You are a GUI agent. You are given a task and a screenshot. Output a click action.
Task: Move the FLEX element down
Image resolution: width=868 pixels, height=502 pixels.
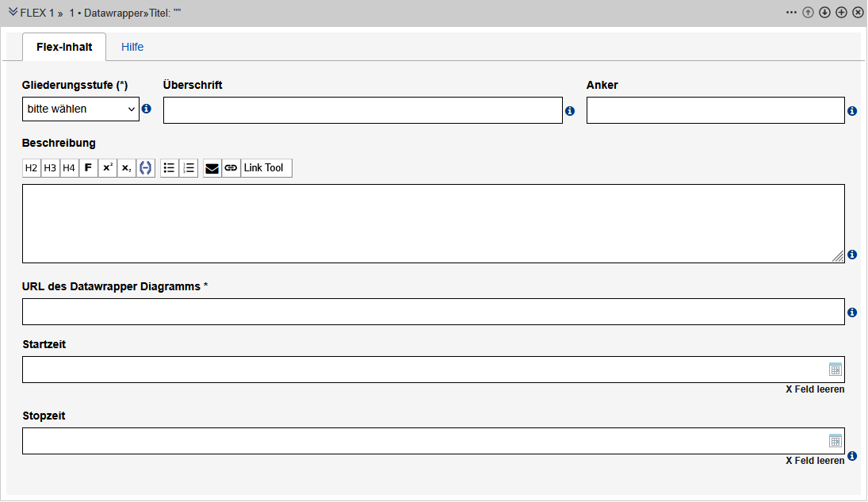point(824,13)
